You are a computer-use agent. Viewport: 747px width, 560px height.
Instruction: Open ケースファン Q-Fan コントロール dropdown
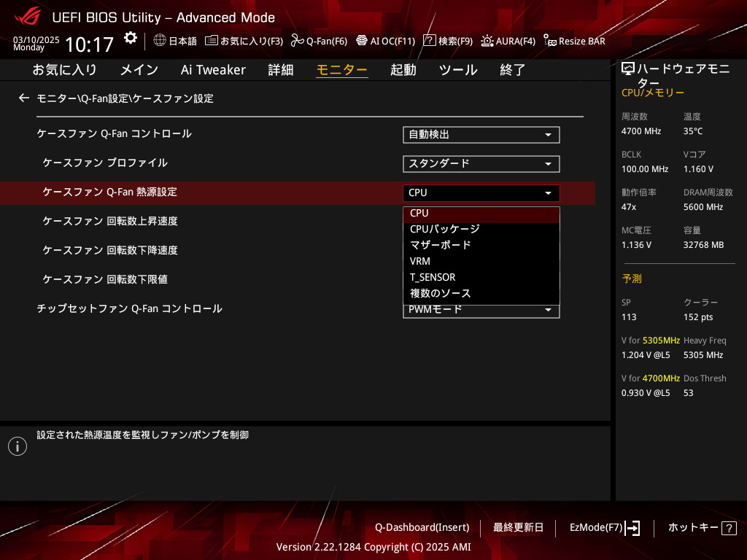(481, 135)
